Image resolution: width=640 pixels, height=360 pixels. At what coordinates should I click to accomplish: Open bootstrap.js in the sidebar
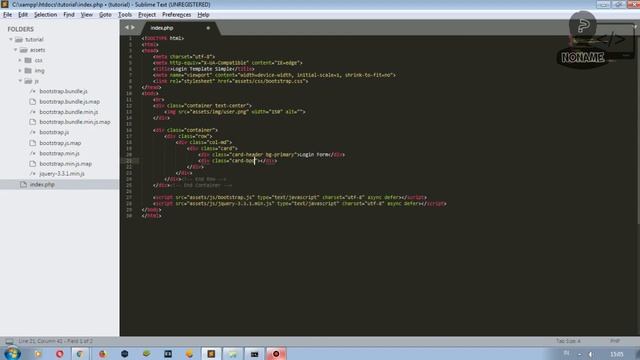(x=54, y=133)
